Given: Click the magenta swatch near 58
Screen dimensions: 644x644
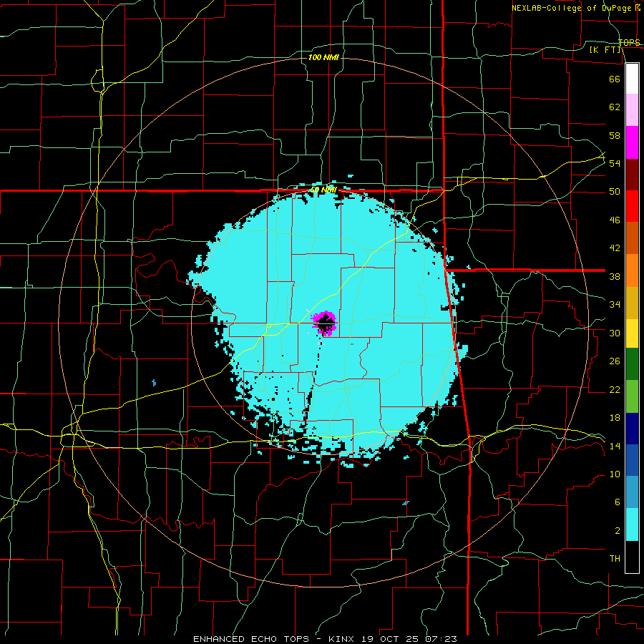Looking at the screenshot, I should coord(632,142).
